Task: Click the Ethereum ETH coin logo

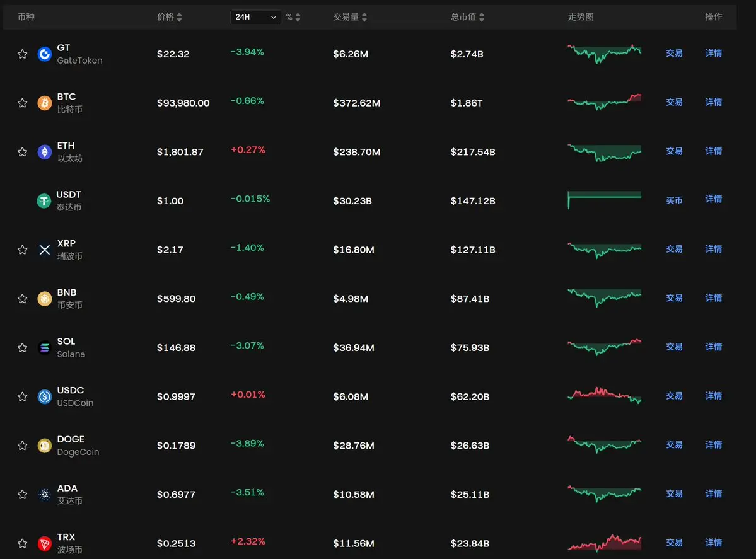Action: 44,152
